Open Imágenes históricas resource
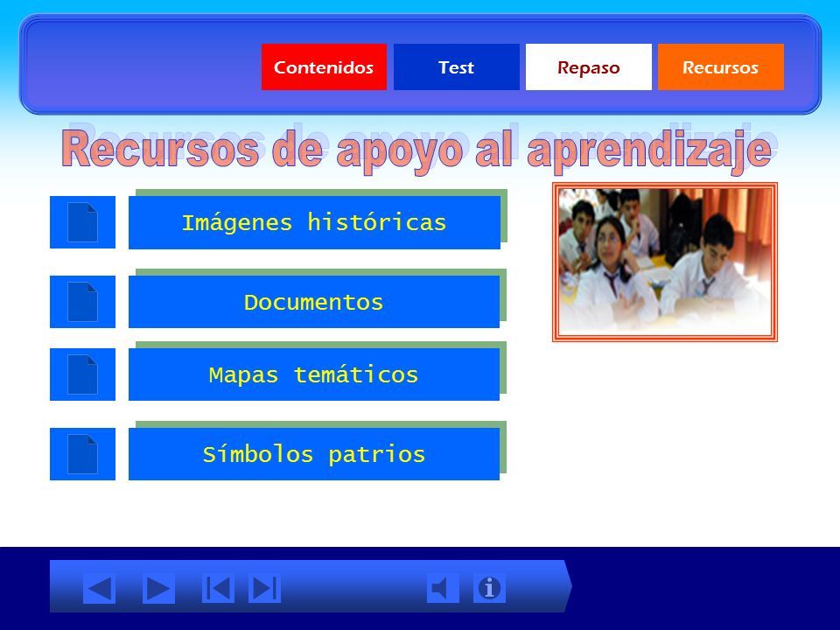840x630 pixels. tap(314, 222)
